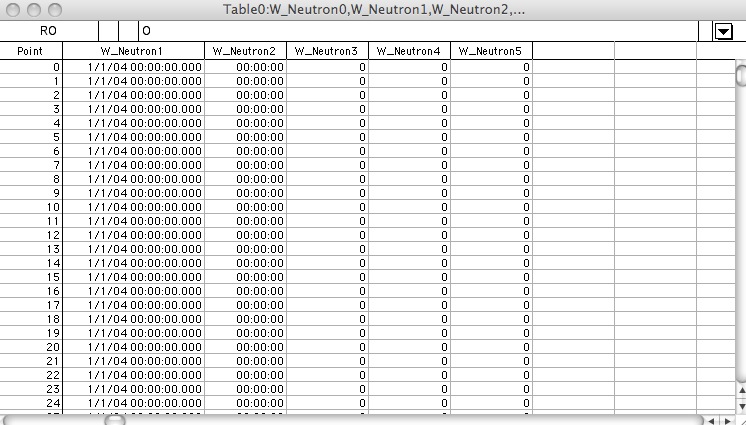Click the horizontal scrollbar thumb
The height and width of the screenshot is (425, 746).
115,420
